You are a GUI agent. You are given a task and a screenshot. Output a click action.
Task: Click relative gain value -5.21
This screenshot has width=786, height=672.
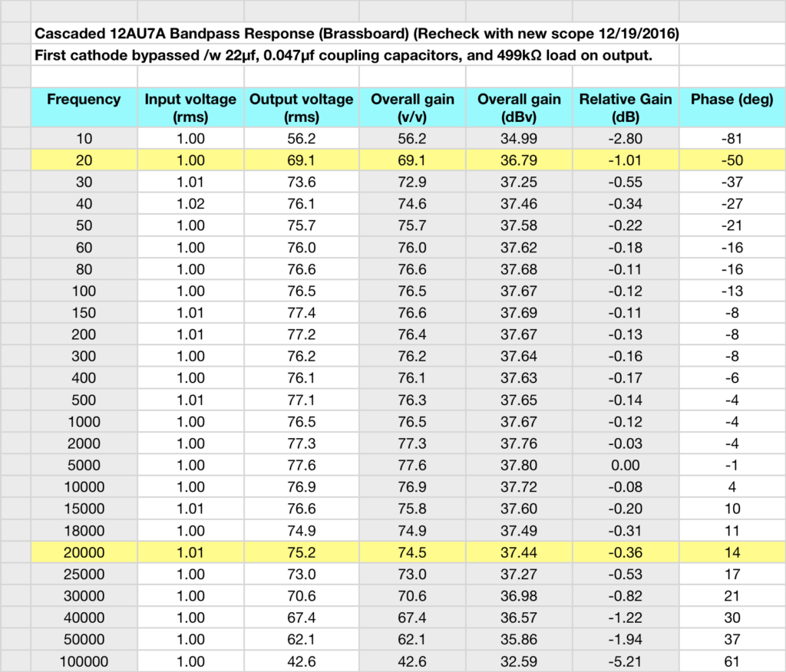click(626, 661)
